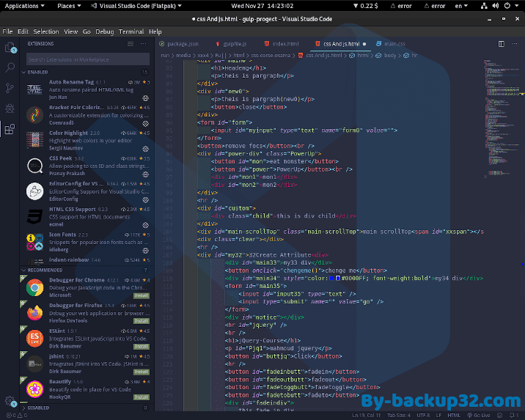
Task: Click Tab Size: 4 indentation setting
Action: tap(399, 416)
